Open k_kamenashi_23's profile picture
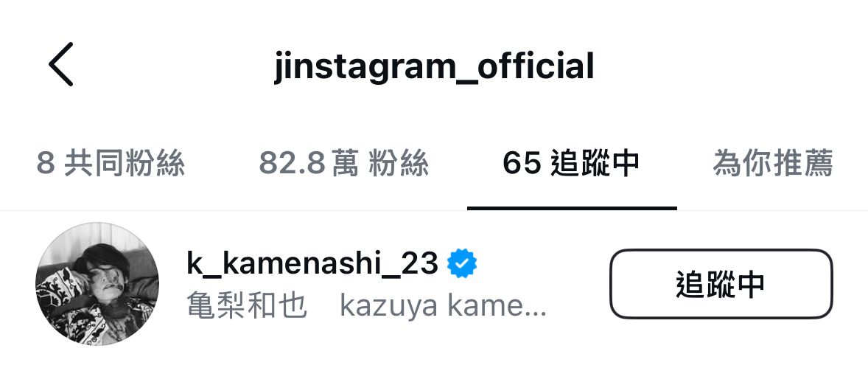 pos(97,284)
